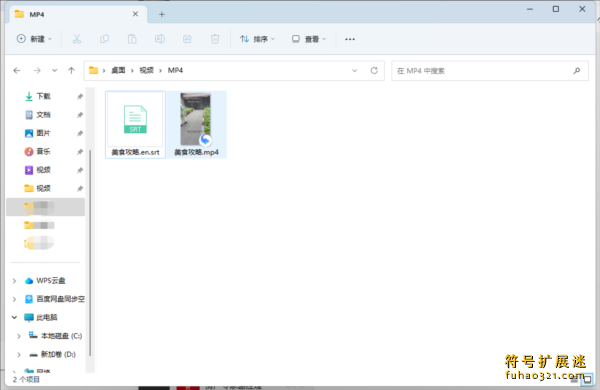Click MP4 in the breadcrumb path
600x390 pixels.
[175, 70]
